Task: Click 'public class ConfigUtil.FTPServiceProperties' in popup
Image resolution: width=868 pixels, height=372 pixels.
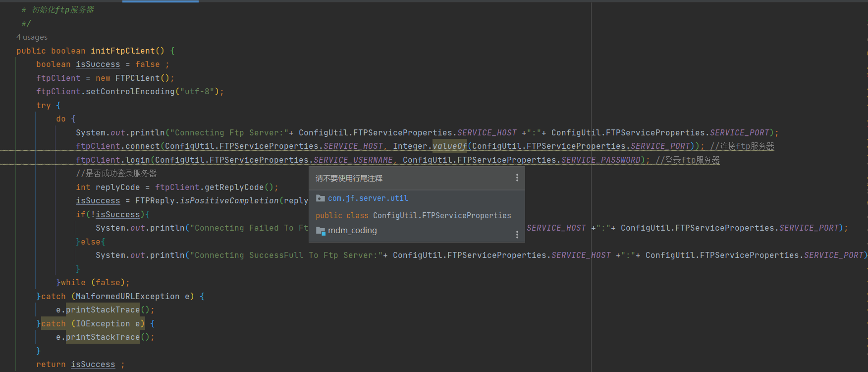Action: point(413,216)
